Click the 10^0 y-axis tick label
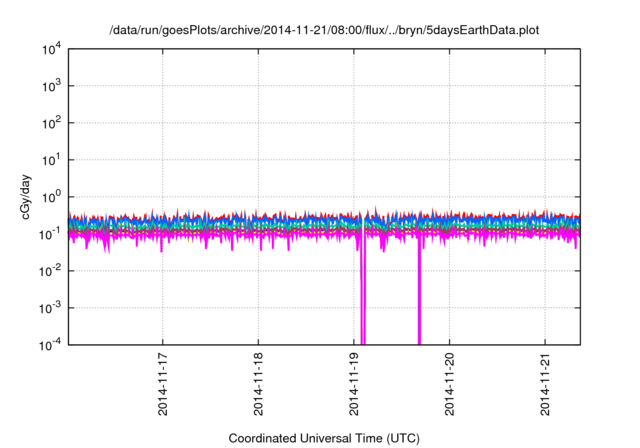Image resolution: width=640 pixels, height=448 pixels. 51,197
